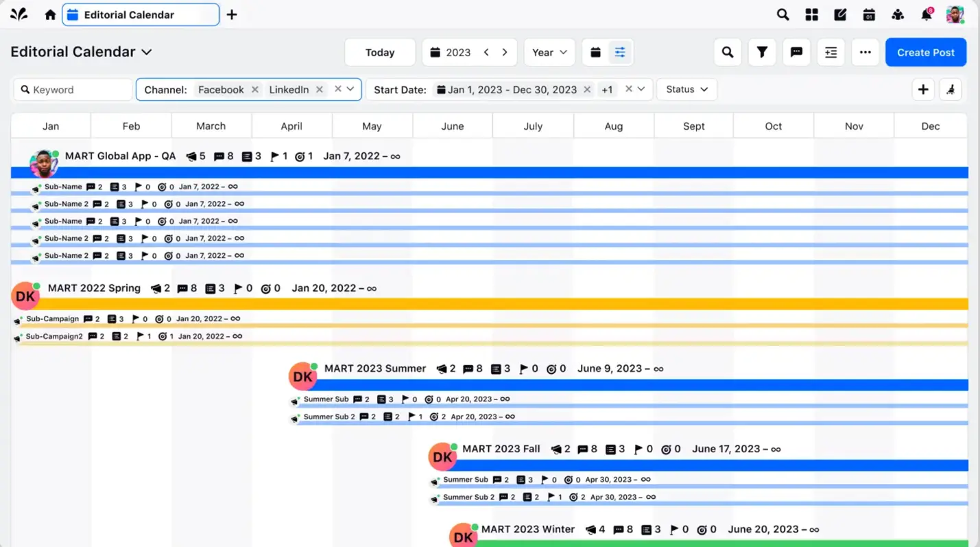Select the Editorial Calendar tab
Screen dimensions: 980x547
[x=141, y=14]
